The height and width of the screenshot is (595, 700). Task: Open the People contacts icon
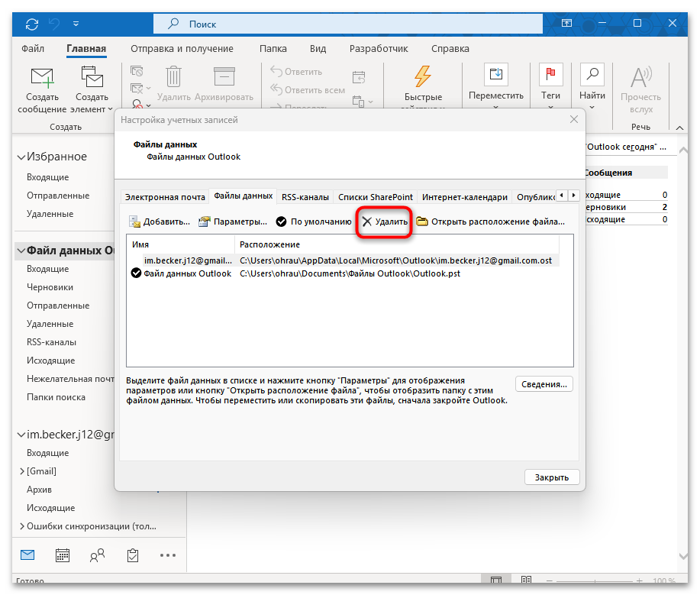pyautogui.click(x=97, y=555)
